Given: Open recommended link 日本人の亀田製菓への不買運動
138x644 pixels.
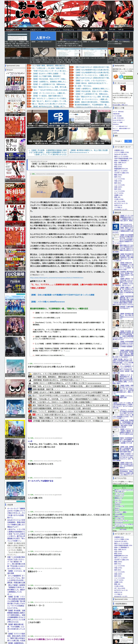Looking at the screenshot, I should [x=62, y=295].
